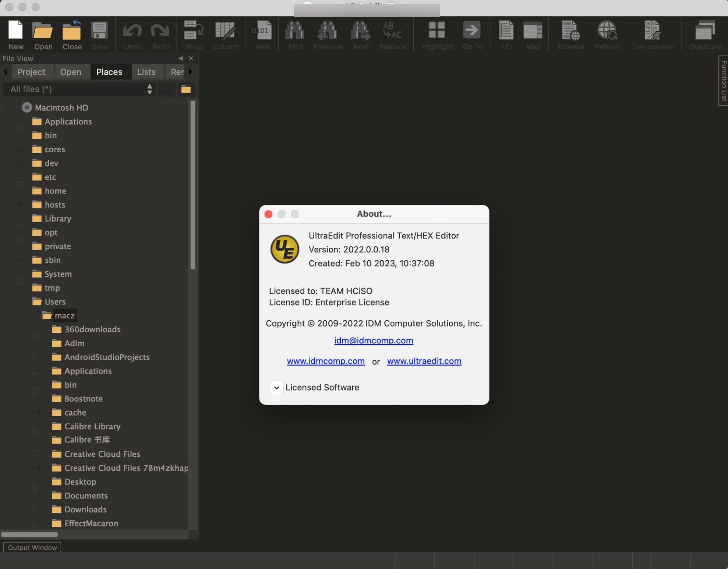The width and height of the screenshot is (728, 569).
Task: Switch to Hex mode icon
Action: [x=262, y=35]
